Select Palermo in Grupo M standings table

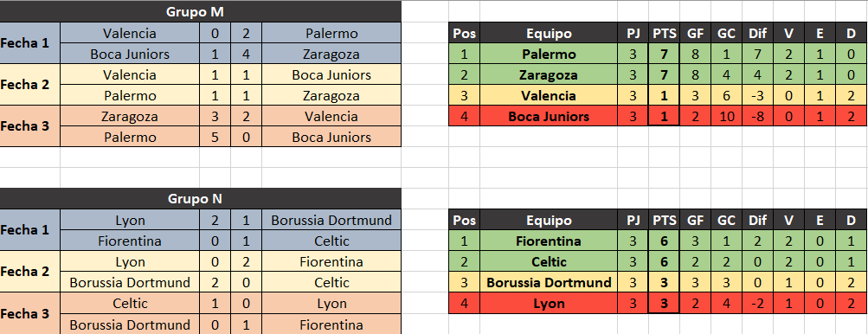[x=549, y=55]
